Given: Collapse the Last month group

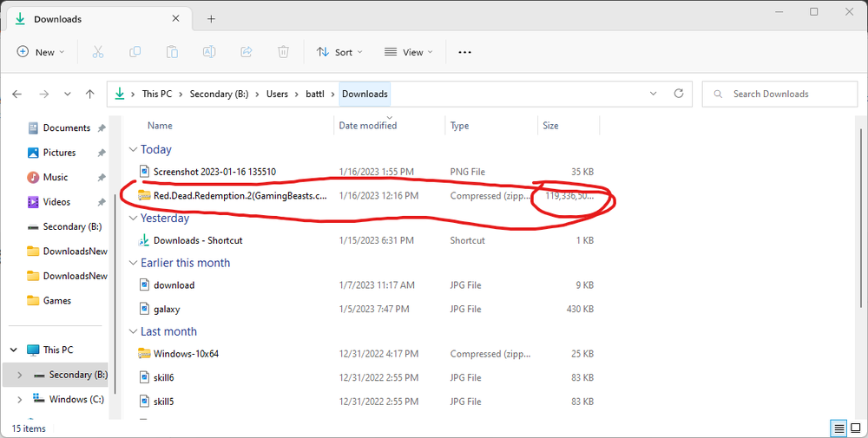Looking at the screenshot, I should [133, 331].
